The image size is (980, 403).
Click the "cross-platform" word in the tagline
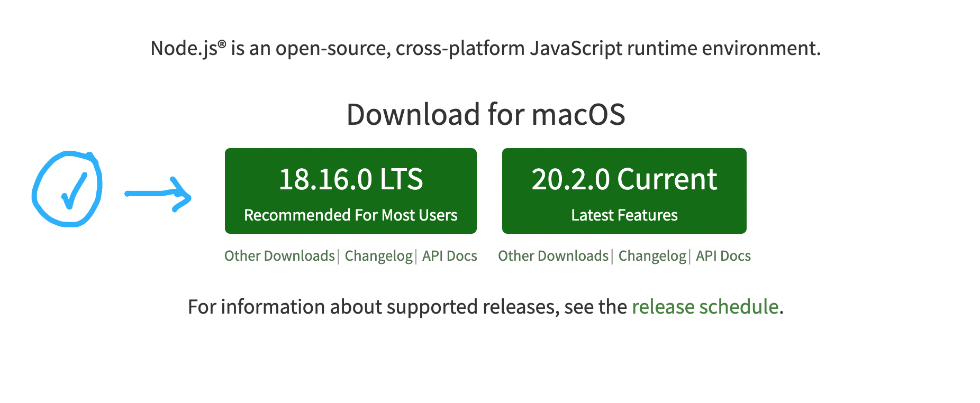(460, 49)
